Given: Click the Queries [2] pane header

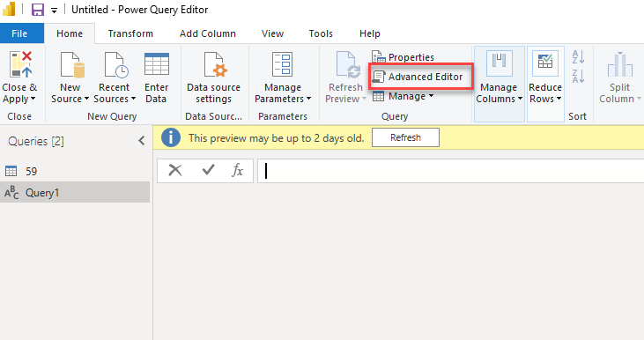Looking at the screenshot, I should click(x=36, y=141).
